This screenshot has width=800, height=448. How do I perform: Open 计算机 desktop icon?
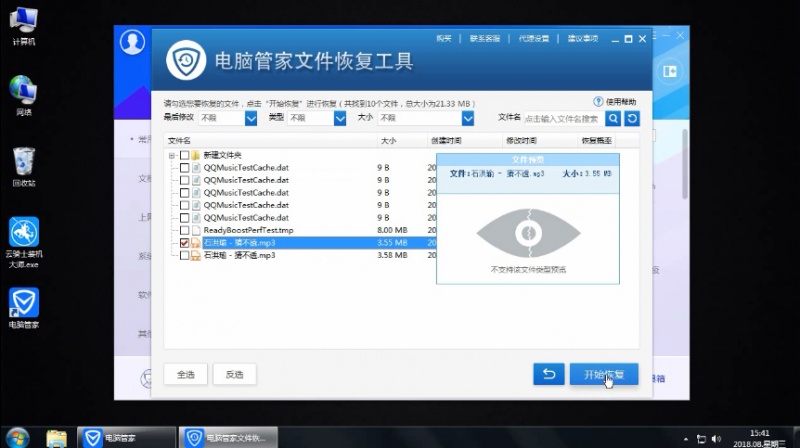coord(23,27)
